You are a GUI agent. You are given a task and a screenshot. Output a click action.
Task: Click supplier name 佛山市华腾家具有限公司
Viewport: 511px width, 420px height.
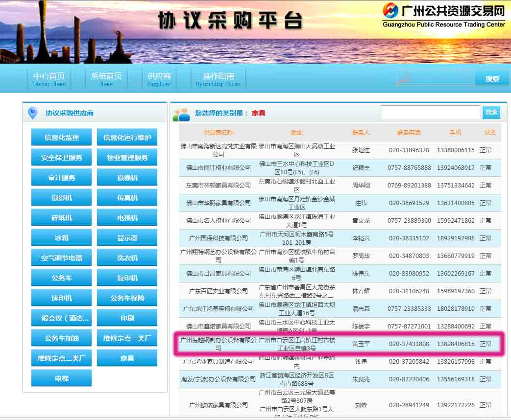tap(219, 203)
